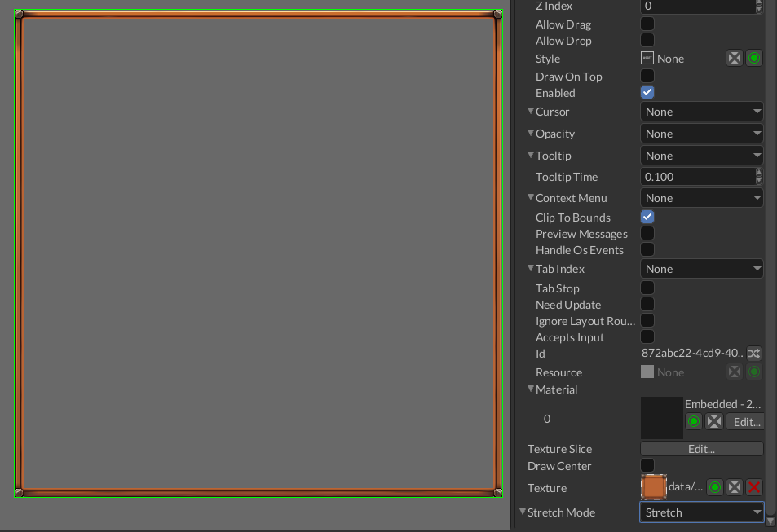Click the green circle icon under Material
777x532 pixels.
[694, 421]
